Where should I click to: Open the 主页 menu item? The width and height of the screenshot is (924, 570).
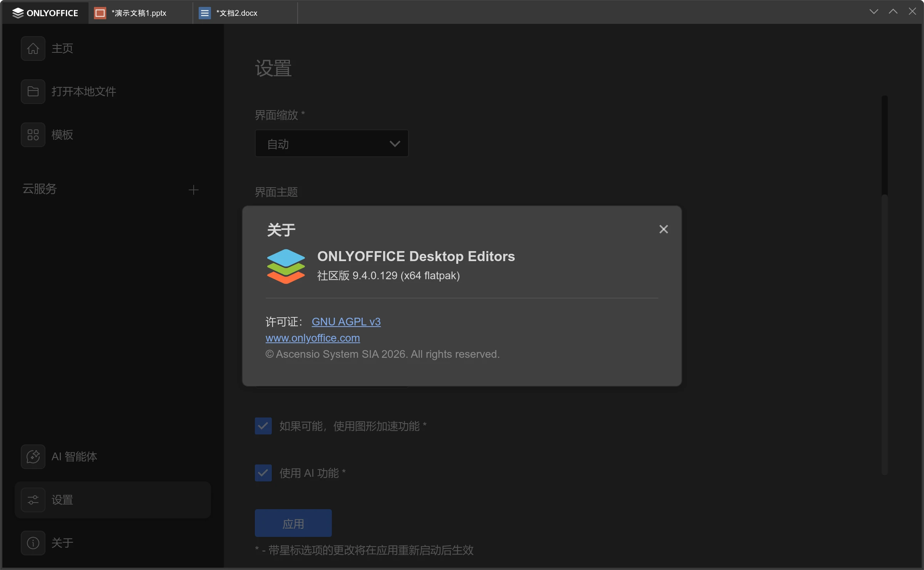pyautogui.click(x=112, y=49)
